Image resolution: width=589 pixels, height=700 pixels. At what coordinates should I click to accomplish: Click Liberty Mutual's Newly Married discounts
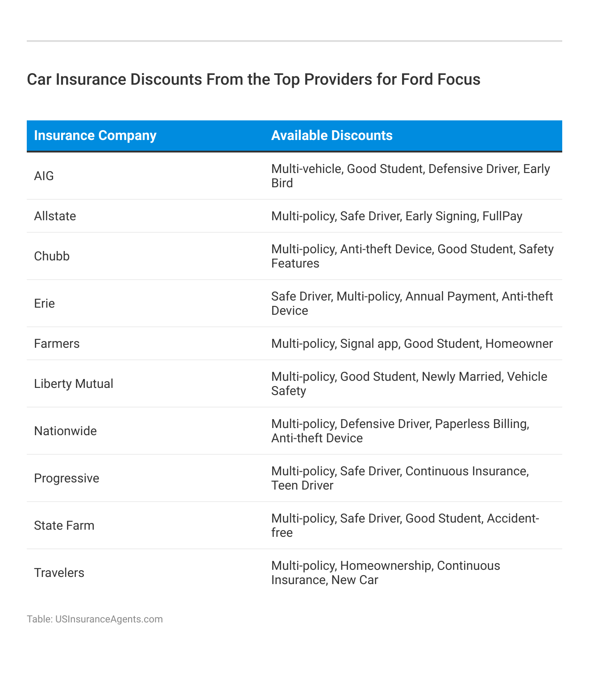coord(409,384)
